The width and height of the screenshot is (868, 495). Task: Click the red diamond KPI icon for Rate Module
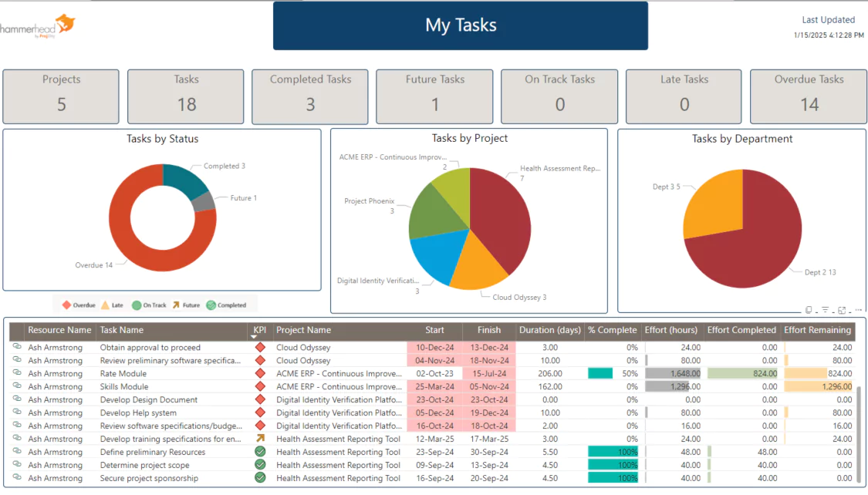[259, 373]
